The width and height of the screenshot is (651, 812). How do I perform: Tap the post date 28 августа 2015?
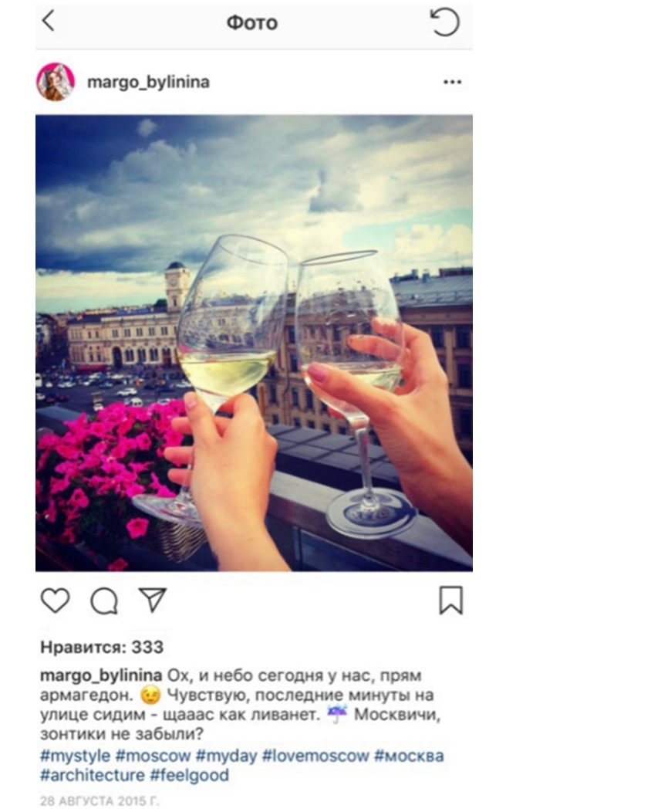100,800
